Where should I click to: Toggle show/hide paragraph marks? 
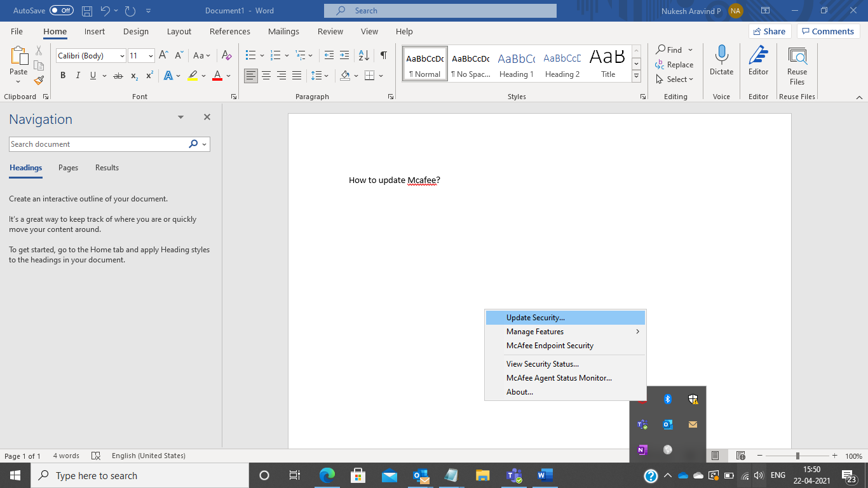384,55
